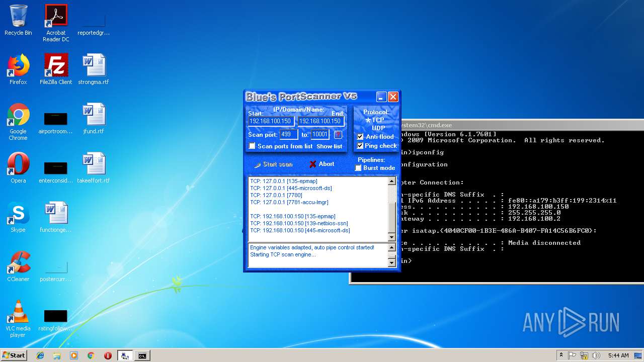This screenshot has height=362, width=644.
Task: Select result row 127.0.0.1 [135-epmap]
Action: [284, 181]
